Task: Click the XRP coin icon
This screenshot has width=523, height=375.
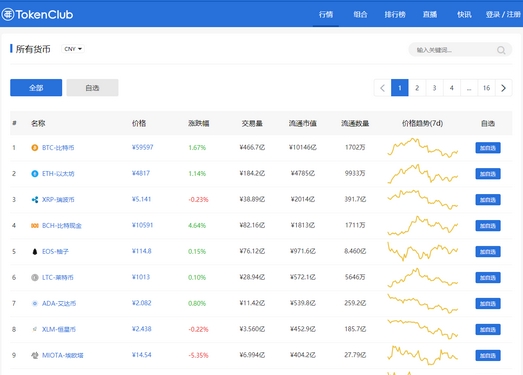Action: click(35, 200)
